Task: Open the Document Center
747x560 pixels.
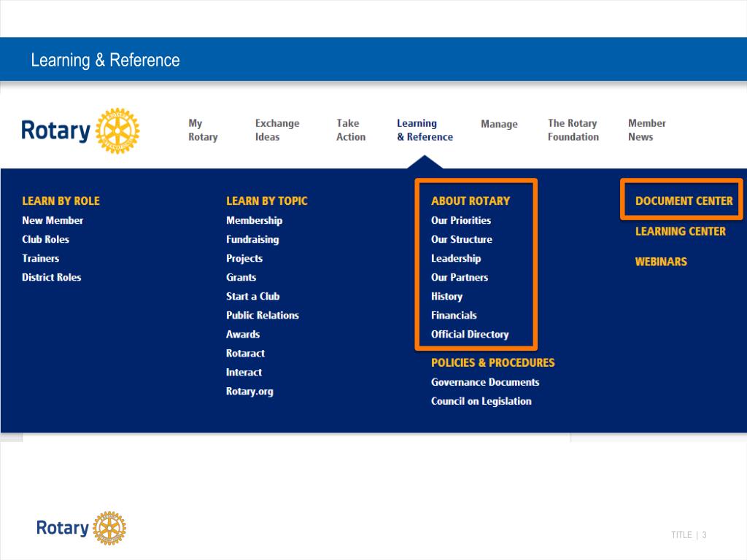Action: tap(684, 201)
